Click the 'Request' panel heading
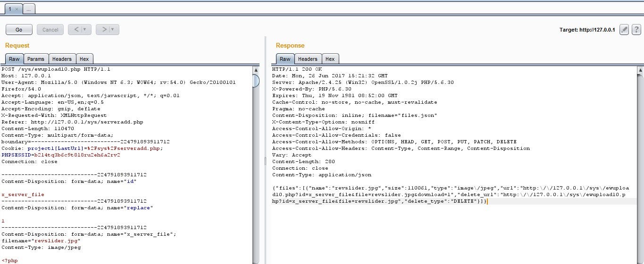Image resolution: width=644 pixels, height=264 pixels. click(17, 46)
